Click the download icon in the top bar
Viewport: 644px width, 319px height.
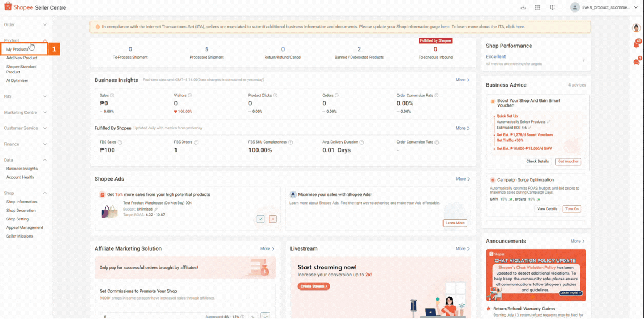pos(523,7)
